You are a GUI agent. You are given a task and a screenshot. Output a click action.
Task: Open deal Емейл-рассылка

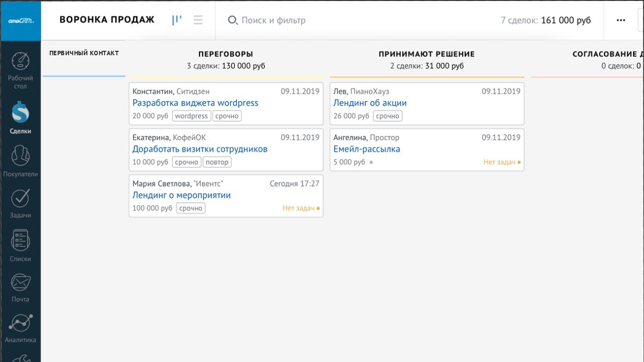pyautogui.click(x=366, y=149)
